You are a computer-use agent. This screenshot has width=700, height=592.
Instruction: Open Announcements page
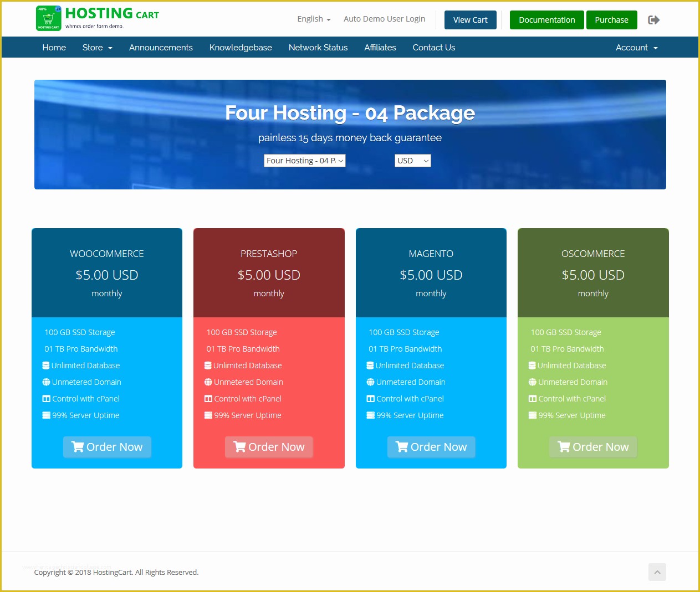click(x=161, y=48)
